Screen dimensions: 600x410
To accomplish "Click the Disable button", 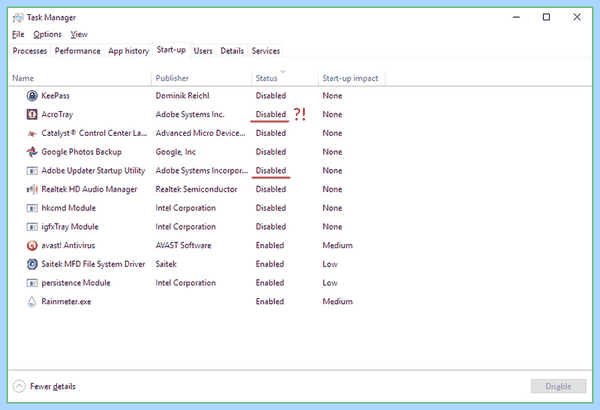I will click(x=558, y=386).
